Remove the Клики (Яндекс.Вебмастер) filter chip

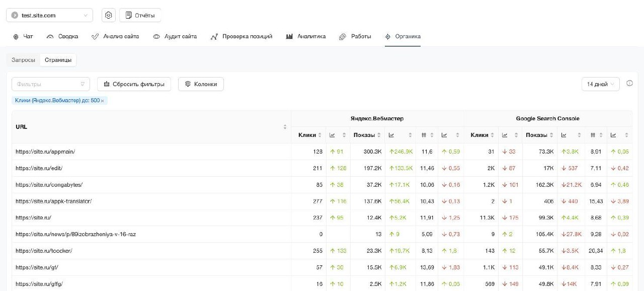pyautogui.click(x=102, y=101)
